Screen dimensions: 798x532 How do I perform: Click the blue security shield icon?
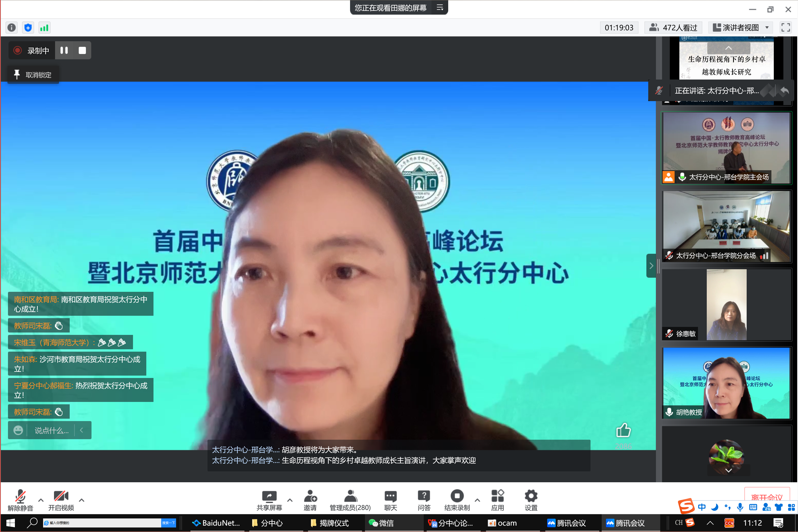click(x=28, y=27)
